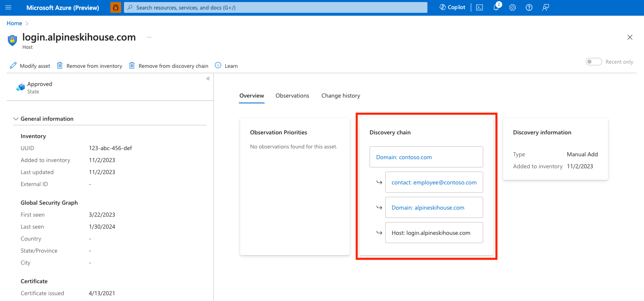
Task: Open the Change history tab
Action: coord(341,96)
